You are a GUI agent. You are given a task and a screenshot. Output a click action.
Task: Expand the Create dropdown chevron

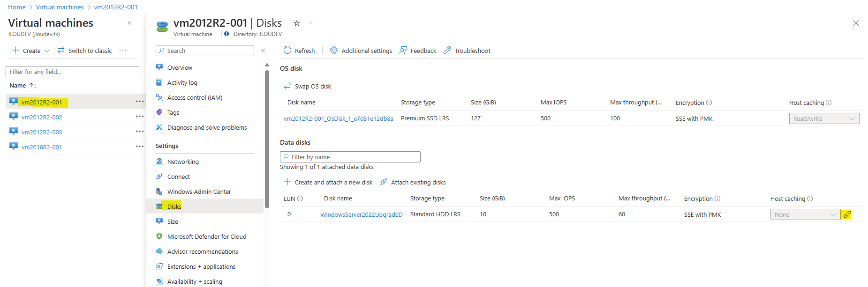pos(47,51)
